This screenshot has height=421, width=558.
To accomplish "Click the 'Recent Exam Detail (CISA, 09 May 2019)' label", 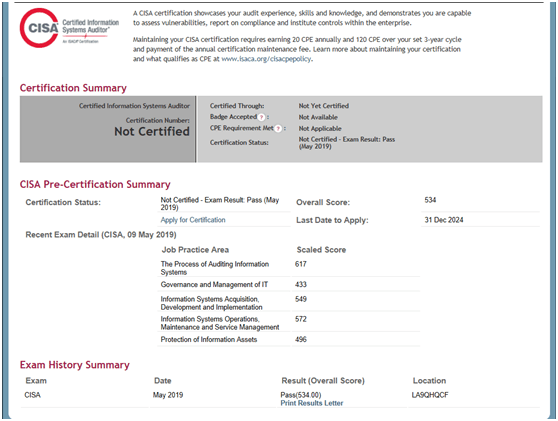I will coord(101,235).
